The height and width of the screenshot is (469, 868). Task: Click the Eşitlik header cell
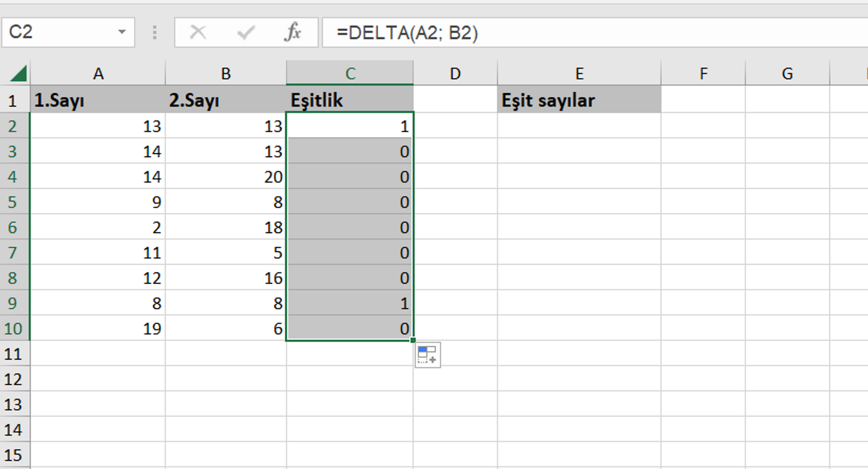(x=350, y=100)
